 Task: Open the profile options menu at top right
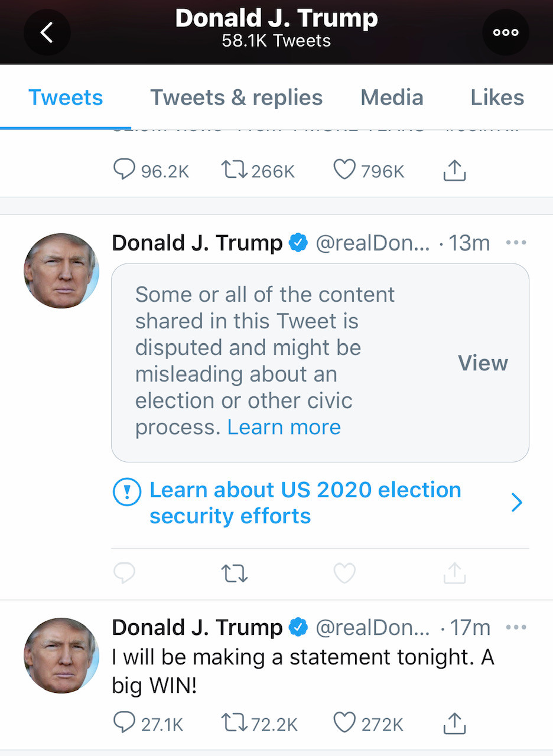point(506,32)
